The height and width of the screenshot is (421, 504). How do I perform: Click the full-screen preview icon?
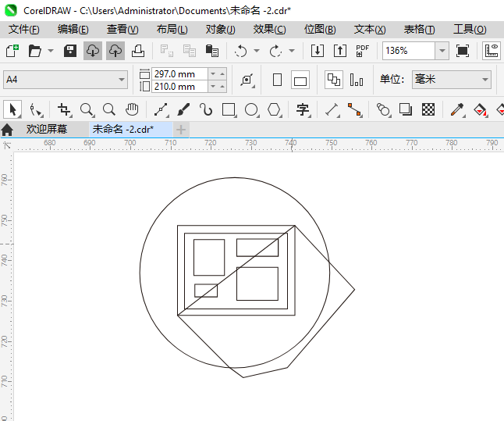click(x=462, y=51)
